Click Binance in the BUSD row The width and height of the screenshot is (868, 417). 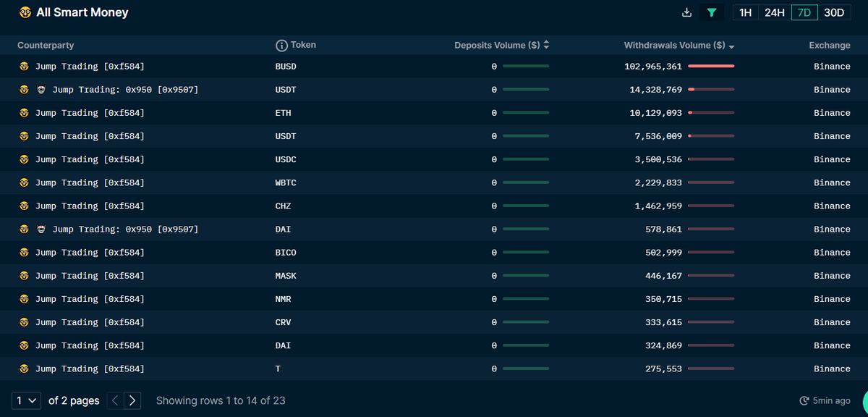coord(832,66)
